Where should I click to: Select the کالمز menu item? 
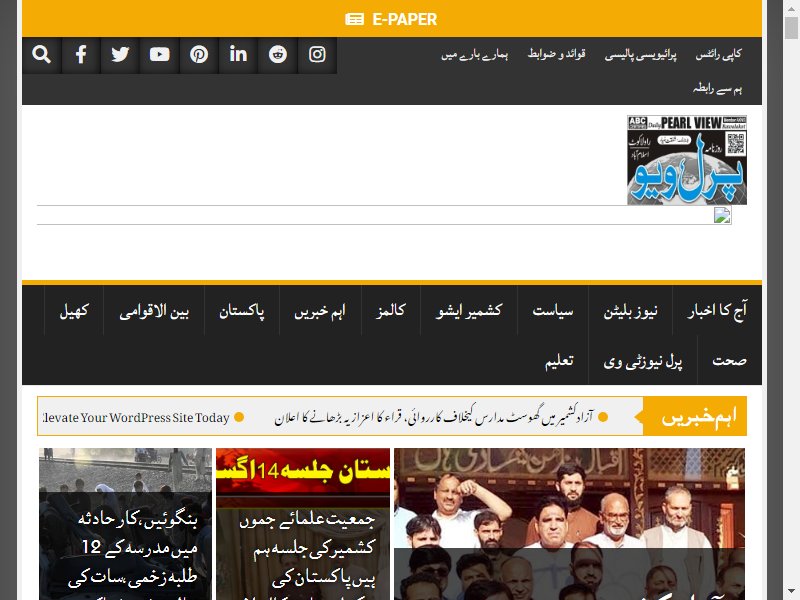[391, 310]
